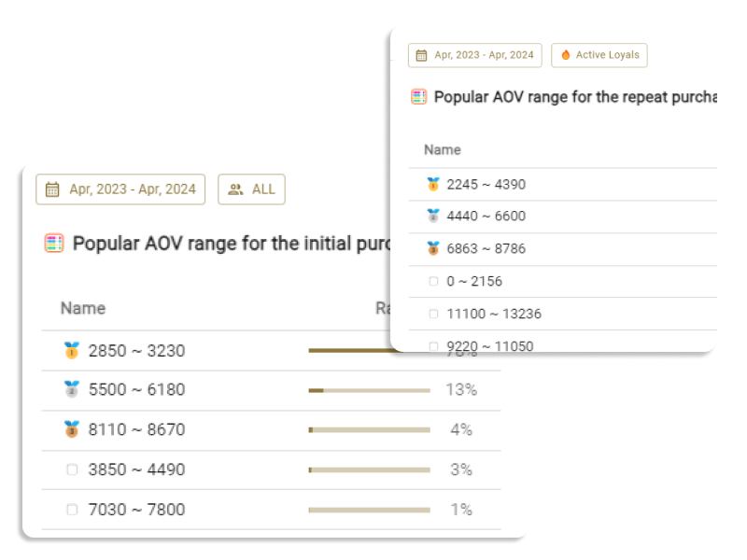The image size is (747, 560).
Task: Click bronze medal icon beside 6863 ~ 8786
Action: [x=433, y=249]
